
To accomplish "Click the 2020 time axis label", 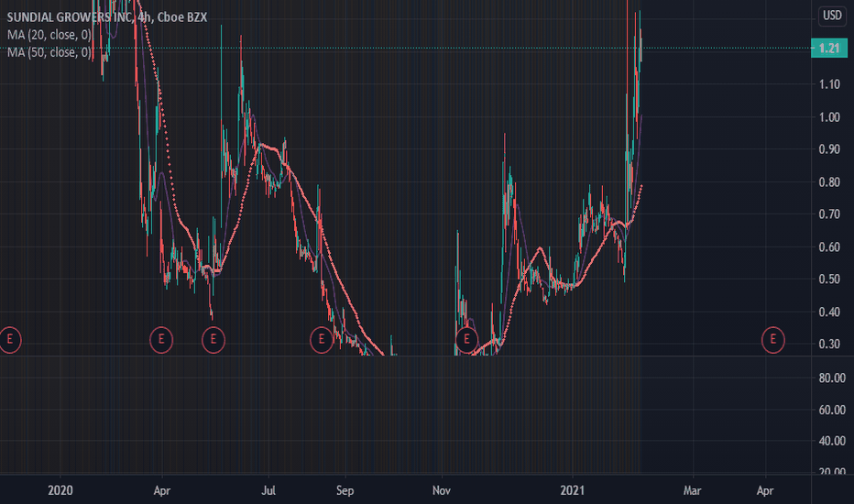I will (60, 490).
